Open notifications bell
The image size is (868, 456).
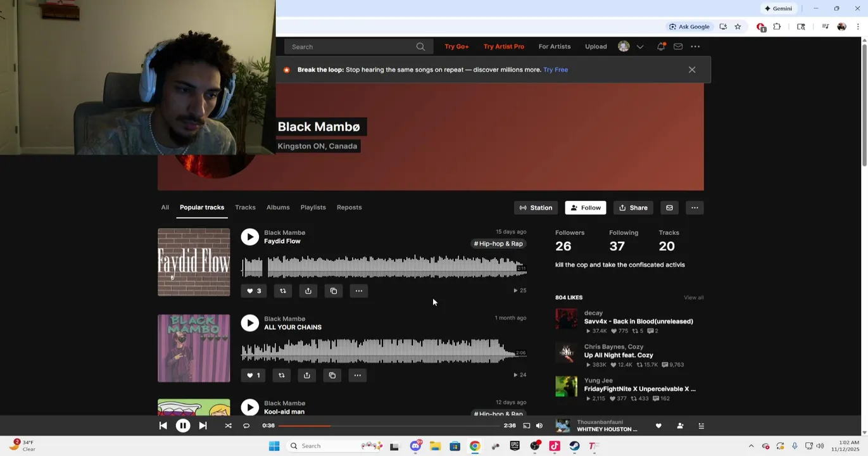[661, 46]
